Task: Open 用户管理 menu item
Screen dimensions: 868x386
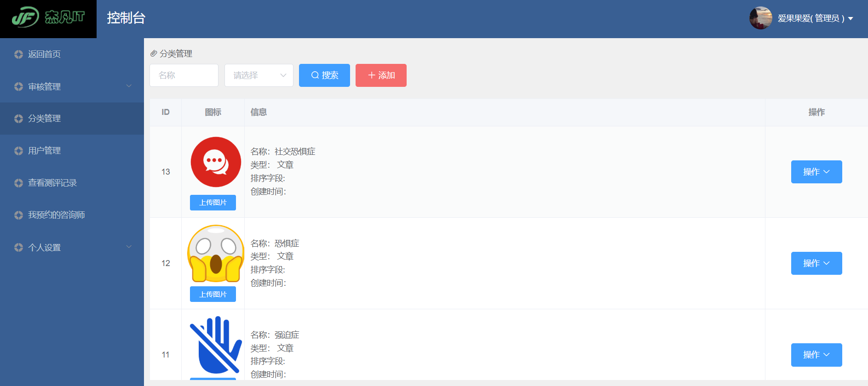Action: click(x=72, y=151)
